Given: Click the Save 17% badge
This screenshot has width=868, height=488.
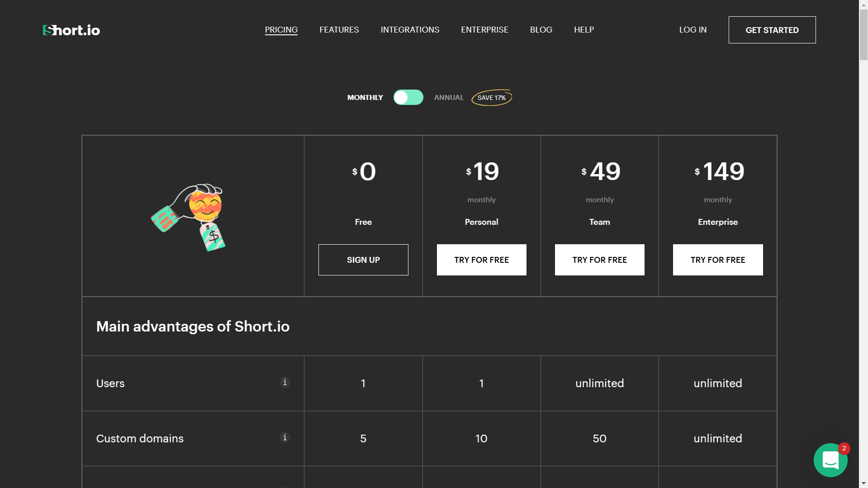Looking at the screenshot, I should tap(492, 98).
